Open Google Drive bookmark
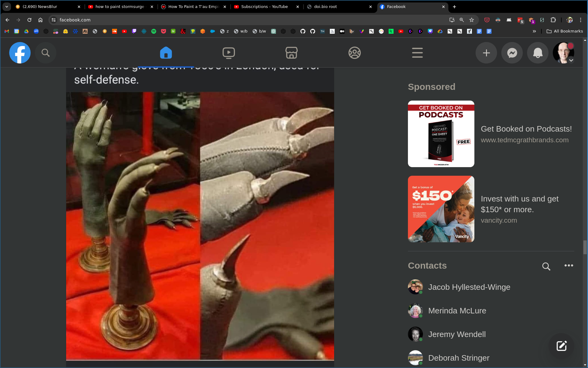Viewport: 588px width, 368px height. pyautogui.click(x=26, y=31)
